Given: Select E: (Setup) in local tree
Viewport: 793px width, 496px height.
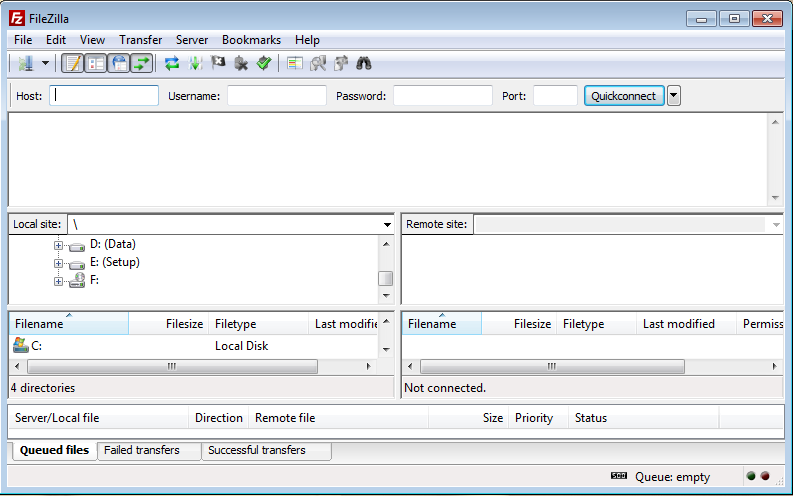Looking at the screenshot, I should (x=114, y=262).
